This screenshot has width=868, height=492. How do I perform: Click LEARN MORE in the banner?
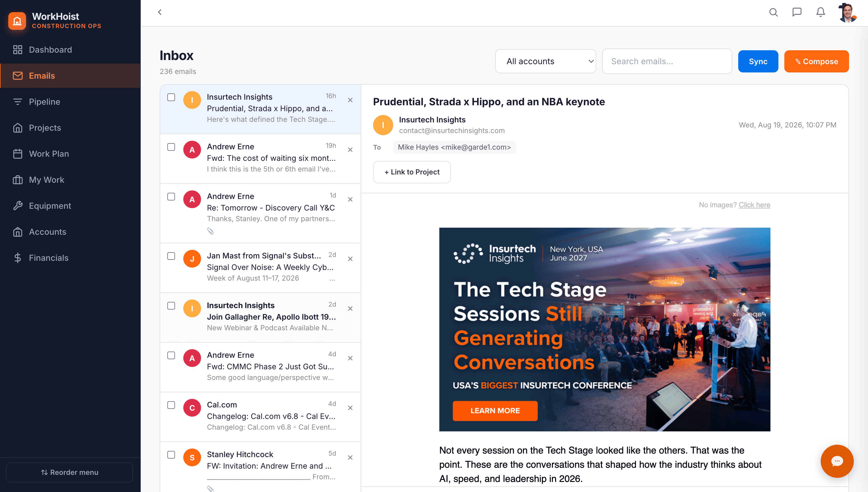[495, 411]
